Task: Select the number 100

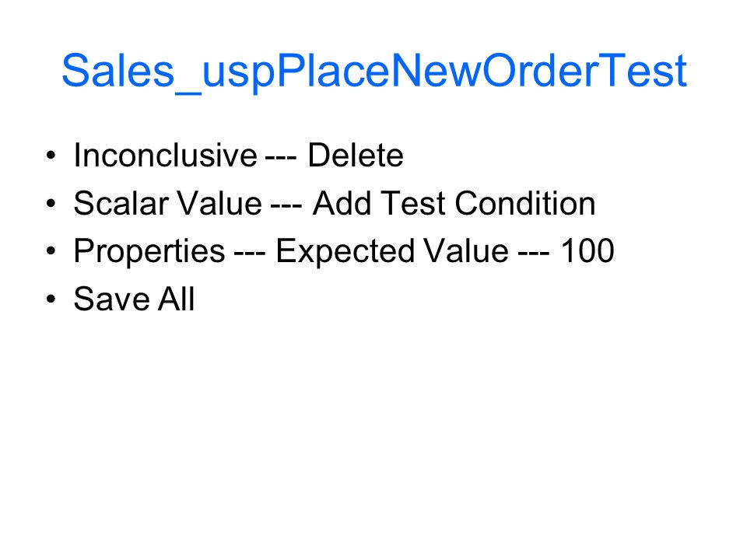Action: point(587,251)
